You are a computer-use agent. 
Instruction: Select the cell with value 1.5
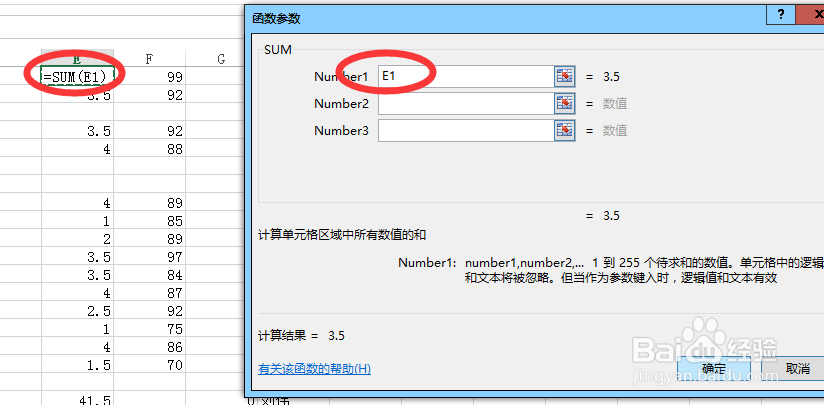point(77,365)
